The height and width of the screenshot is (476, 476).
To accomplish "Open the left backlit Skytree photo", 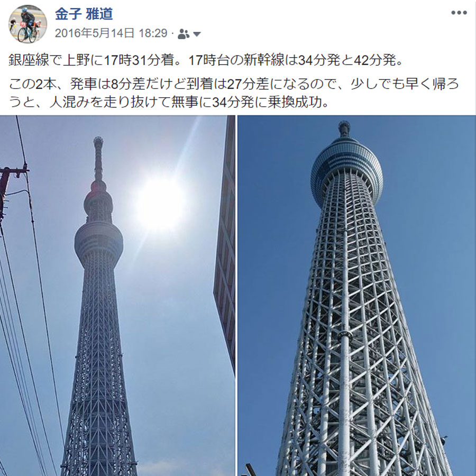I will coord(117,295).
